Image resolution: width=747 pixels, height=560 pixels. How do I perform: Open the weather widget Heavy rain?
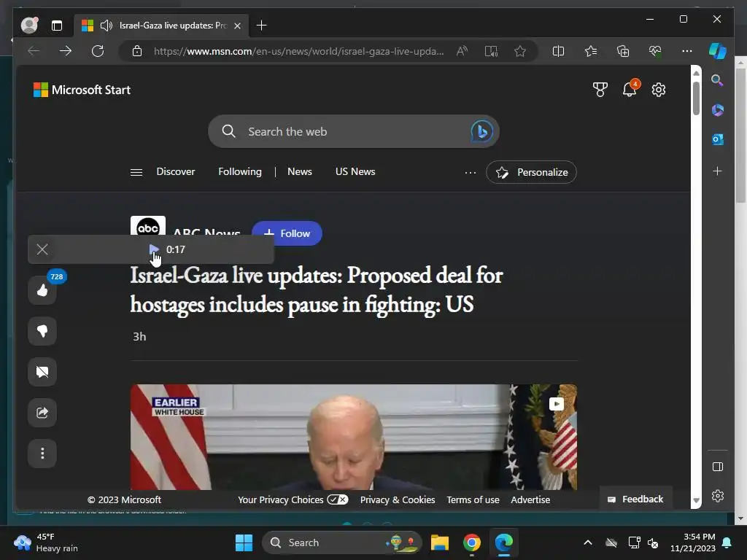pos(46,542)
